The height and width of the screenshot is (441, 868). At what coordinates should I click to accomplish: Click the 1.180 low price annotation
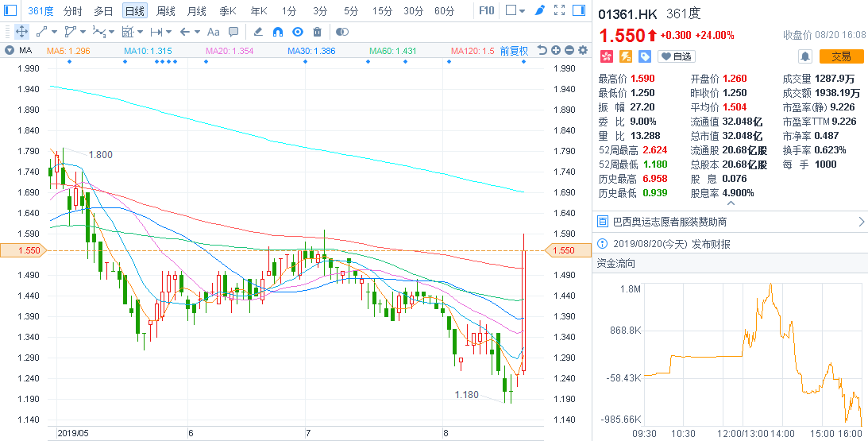tap(467, 395)
